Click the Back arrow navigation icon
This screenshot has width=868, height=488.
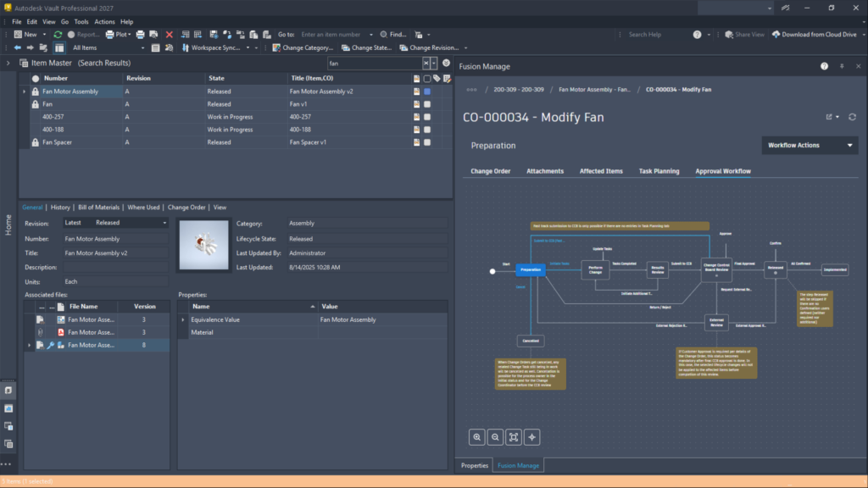(18, 47)
